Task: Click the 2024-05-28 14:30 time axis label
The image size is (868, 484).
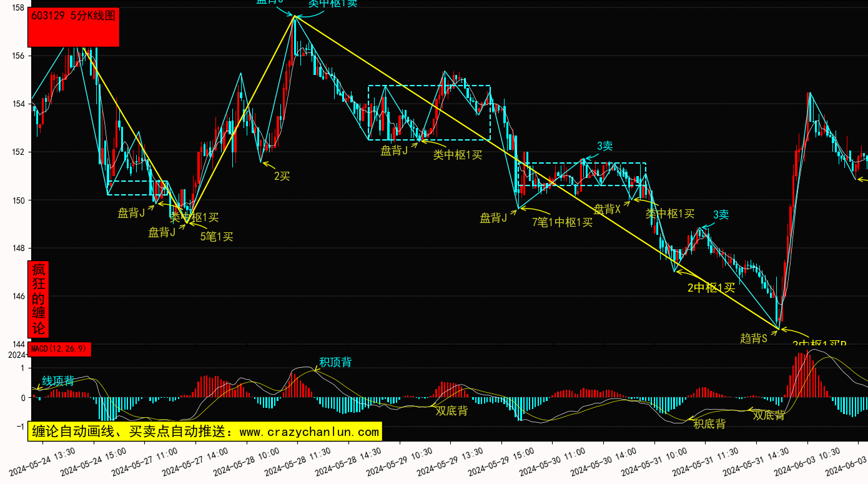Action: (348, 462)
